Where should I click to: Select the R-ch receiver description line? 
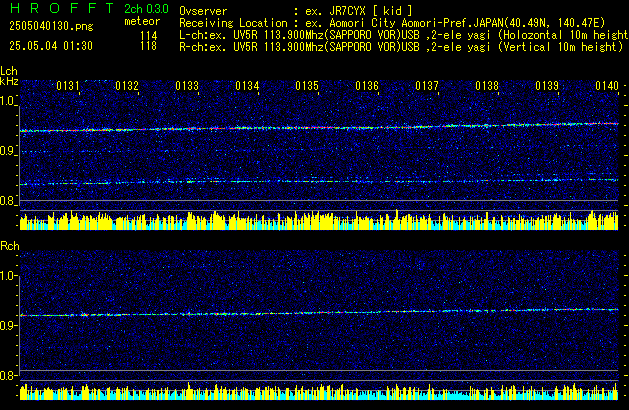click(x=401, y=47)
